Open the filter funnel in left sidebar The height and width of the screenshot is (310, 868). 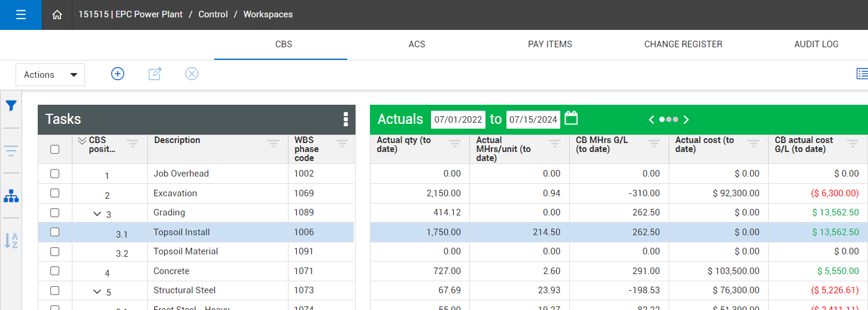11,106
